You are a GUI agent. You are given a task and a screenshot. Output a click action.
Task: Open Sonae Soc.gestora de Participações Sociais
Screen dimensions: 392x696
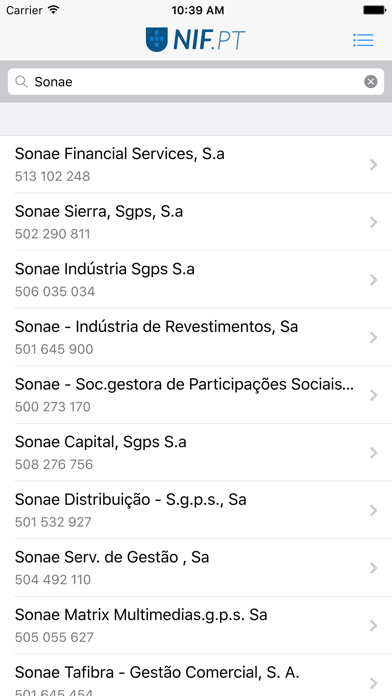tap(196, 395)
